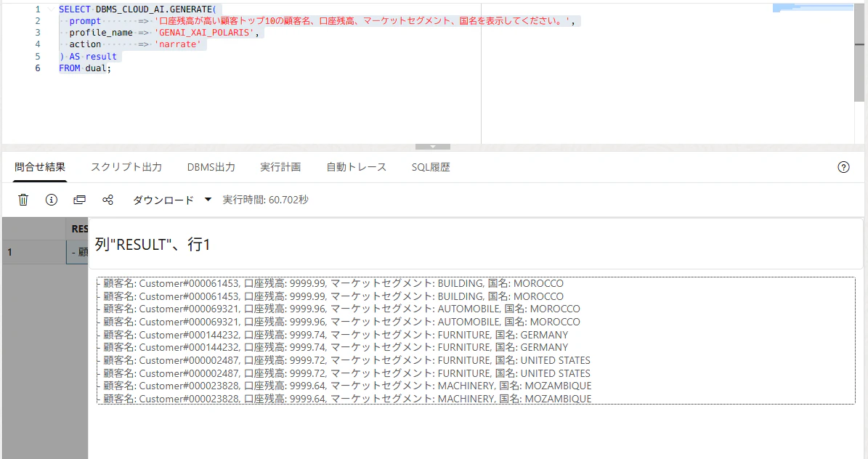Click the ダウンロード button
This screenshot has width=868, height=459.
point(163,200)
